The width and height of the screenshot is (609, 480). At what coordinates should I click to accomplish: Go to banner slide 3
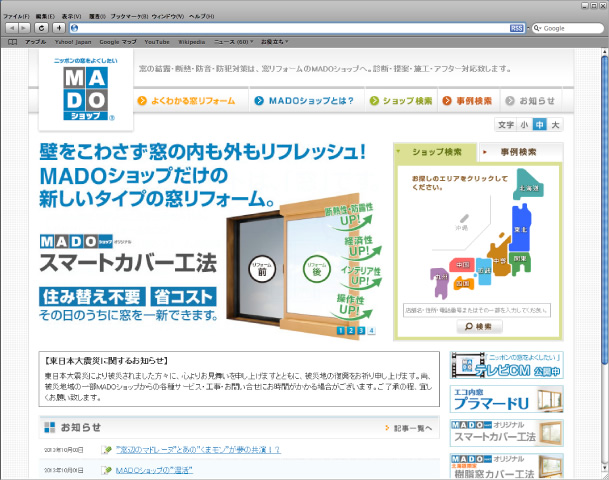(x=361, y=330)
